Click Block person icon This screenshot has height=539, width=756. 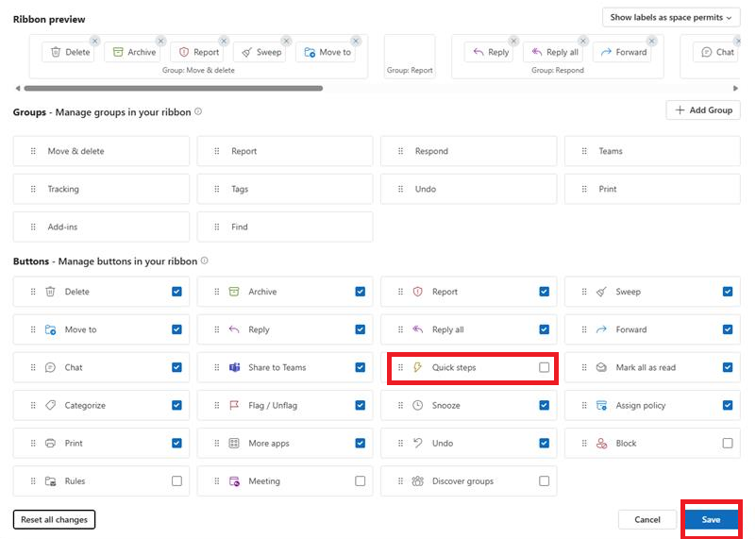(x=602, y=443)
